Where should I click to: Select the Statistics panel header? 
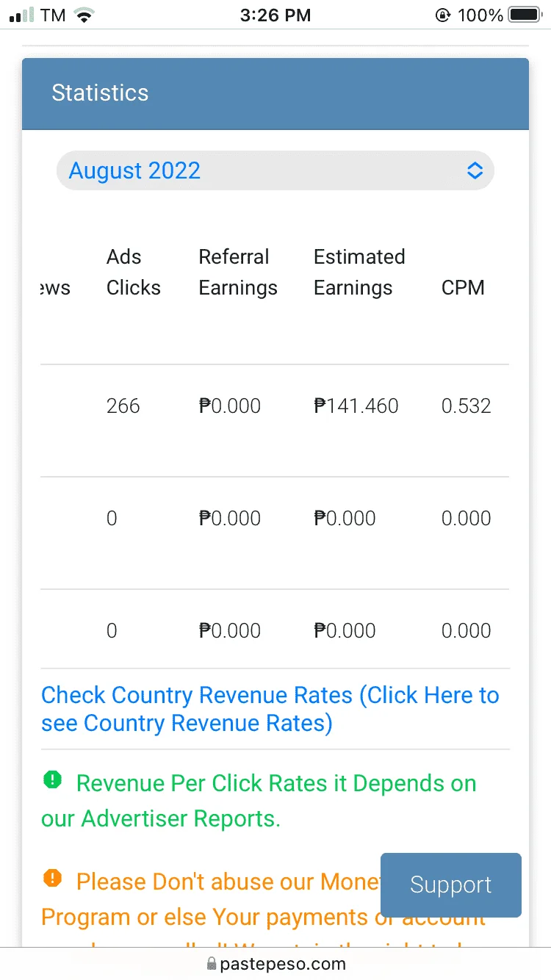coord(275,93)
